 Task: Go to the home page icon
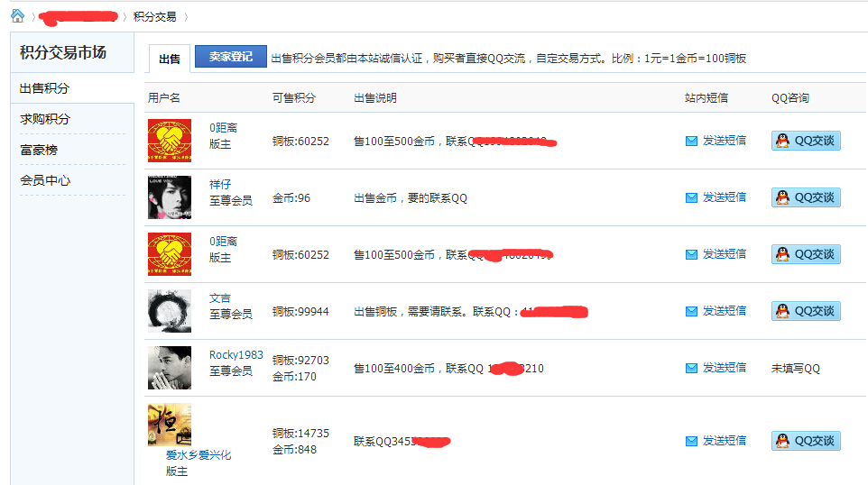18,16
